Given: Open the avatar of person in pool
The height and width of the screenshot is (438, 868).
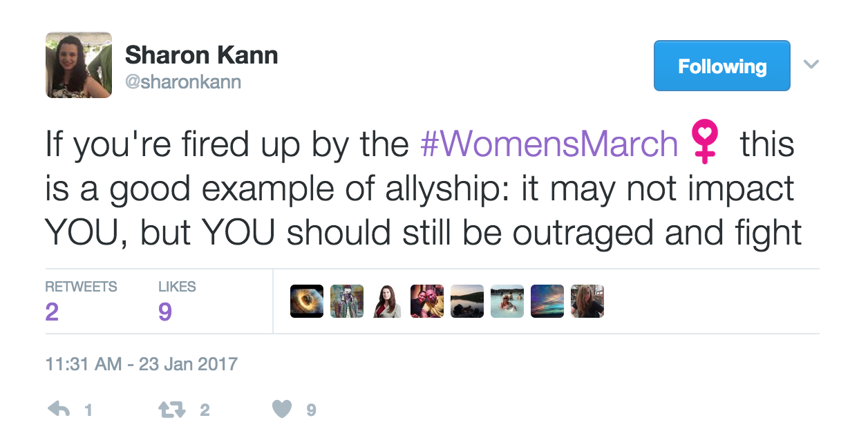Looking at the screenshot, I should (x=507, y=301).
